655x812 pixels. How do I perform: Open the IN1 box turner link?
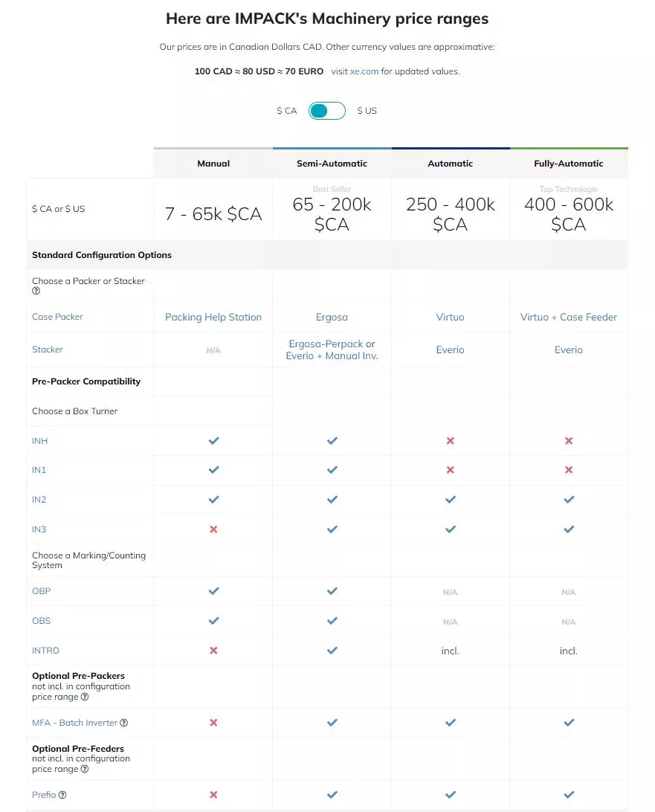coord(39,470)
